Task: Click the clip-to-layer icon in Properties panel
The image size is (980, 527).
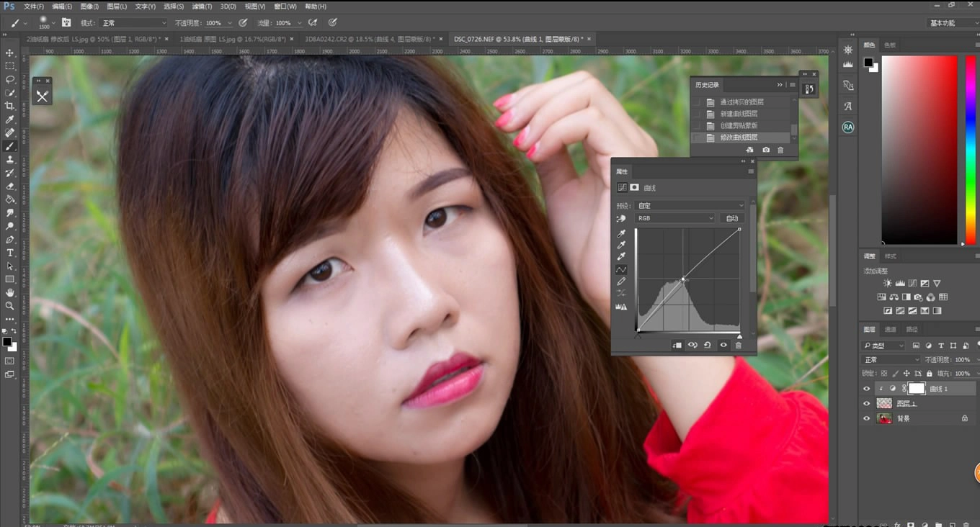Action: coord(677,346)
